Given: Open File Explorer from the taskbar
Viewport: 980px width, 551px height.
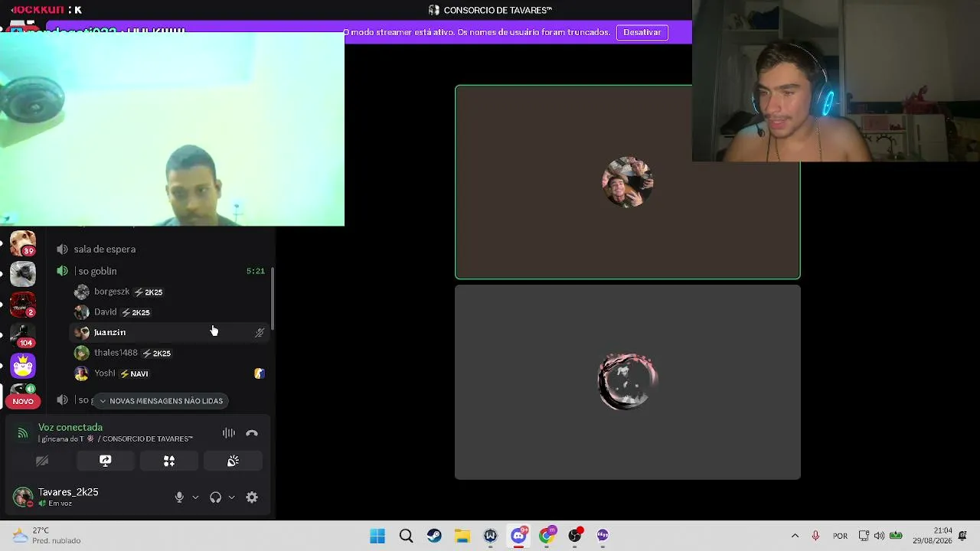Looking at the screenshot, I should coord(462,536).
